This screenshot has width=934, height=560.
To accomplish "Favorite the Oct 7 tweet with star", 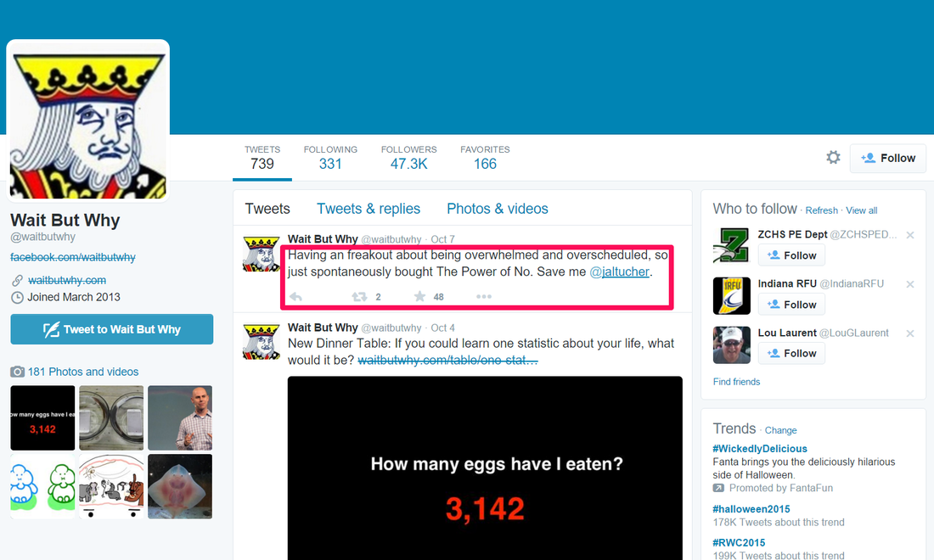I will pyautogui.click(x=420, y=296).
